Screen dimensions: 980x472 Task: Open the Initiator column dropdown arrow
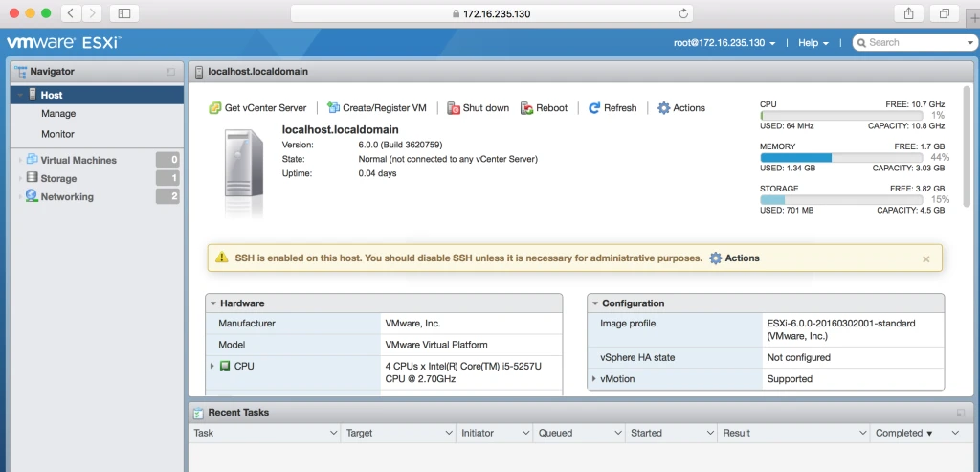[524, 433]
